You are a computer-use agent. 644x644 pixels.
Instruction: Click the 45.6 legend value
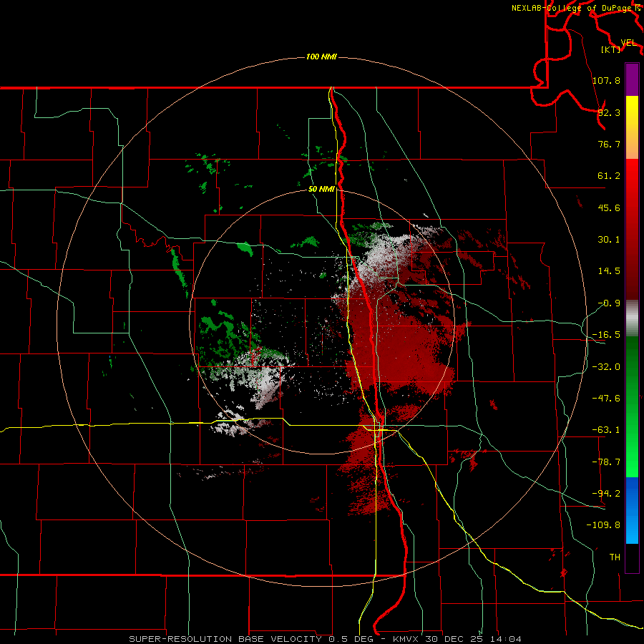609,208
